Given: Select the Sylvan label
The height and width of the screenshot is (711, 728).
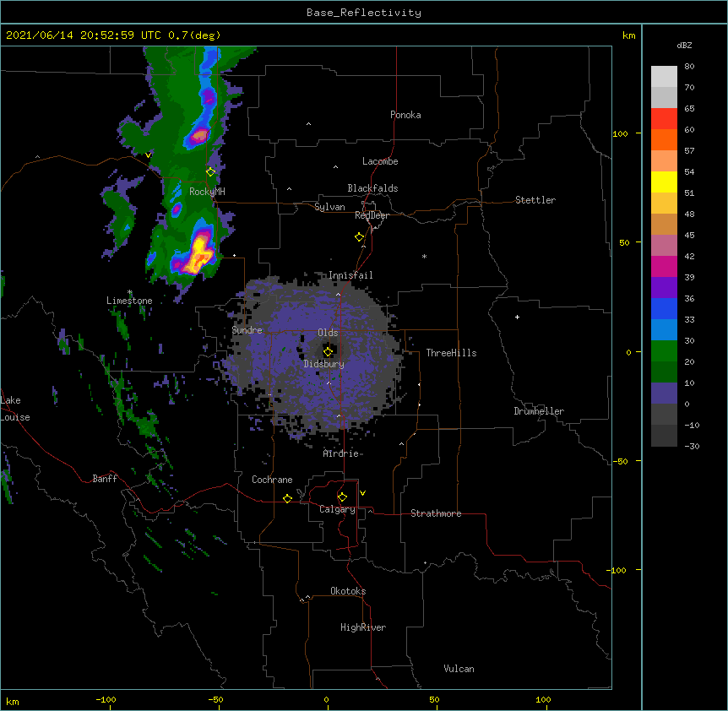Looking at the screenshot, I should pos(329,207).
